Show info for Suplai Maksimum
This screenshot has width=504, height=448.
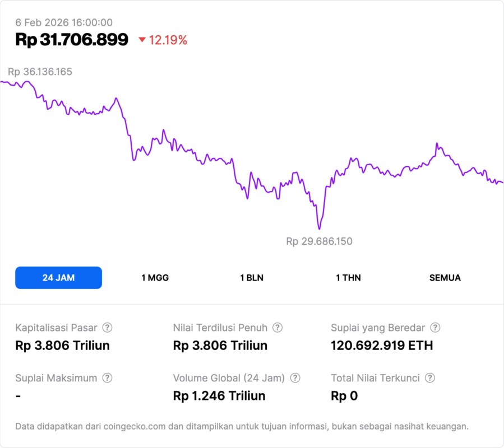107,378
